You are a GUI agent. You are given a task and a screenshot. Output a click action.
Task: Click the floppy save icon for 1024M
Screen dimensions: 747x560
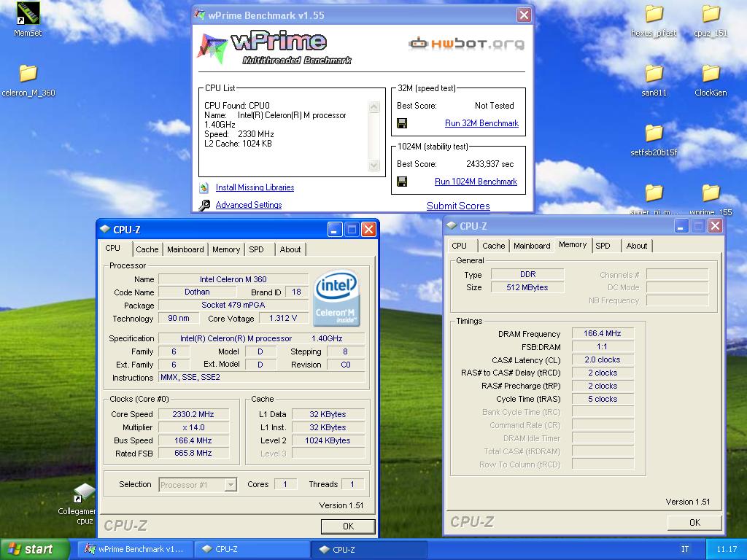coord(402,182)
